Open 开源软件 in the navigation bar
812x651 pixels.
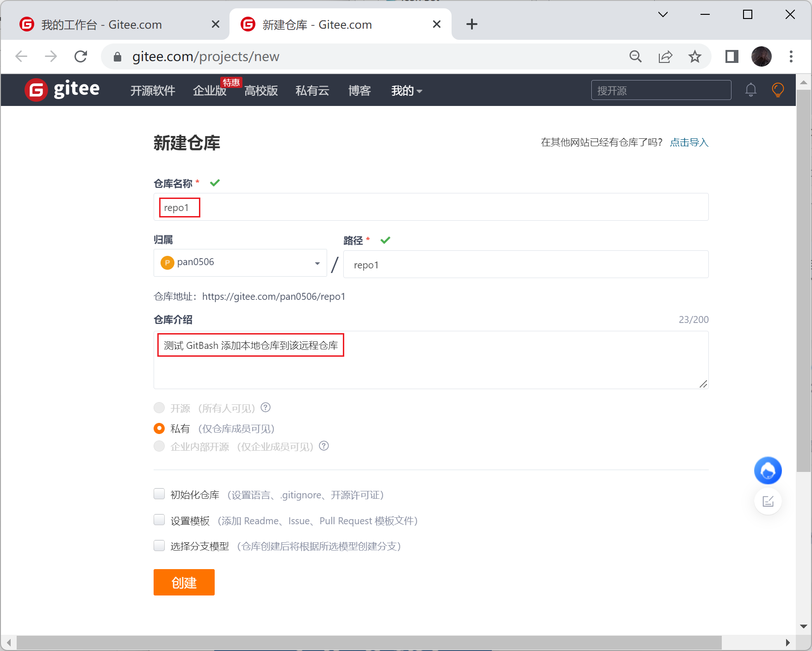[153, 91]
